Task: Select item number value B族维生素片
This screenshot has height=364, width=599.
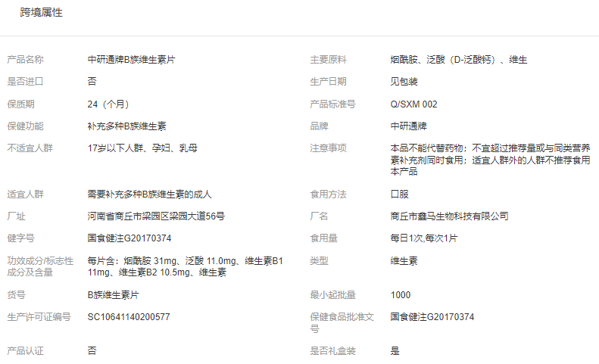Action: click(x=113, y=295)
